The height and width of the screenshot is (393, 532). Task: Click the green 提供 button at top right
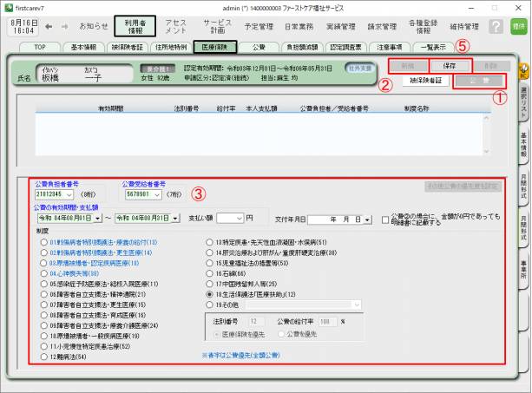pyautogui.click(x=519, y=28)
